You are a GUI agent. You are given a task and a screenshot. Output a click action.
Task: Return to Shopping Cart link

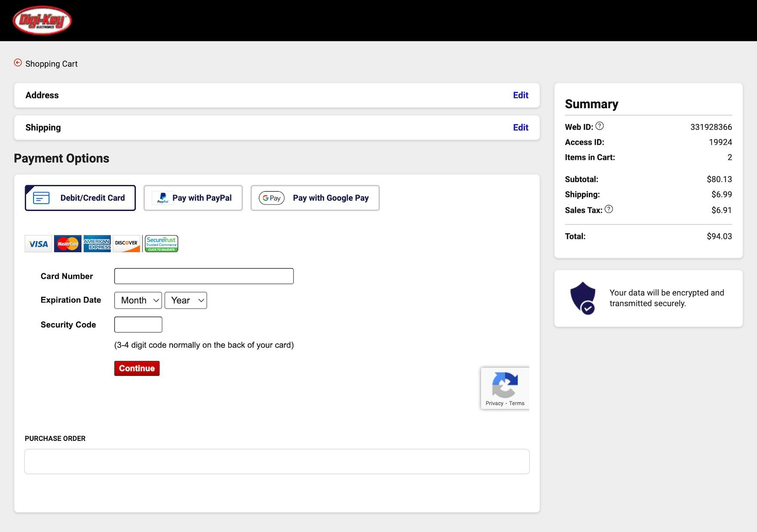click(x=51, y=64)
